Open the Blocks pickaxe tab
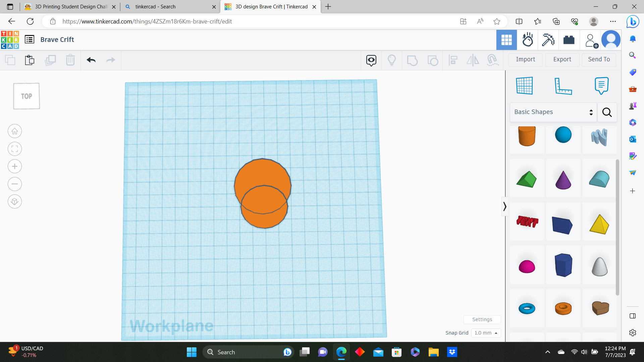This screenshot has height=362, width=644. pos(548,40)
